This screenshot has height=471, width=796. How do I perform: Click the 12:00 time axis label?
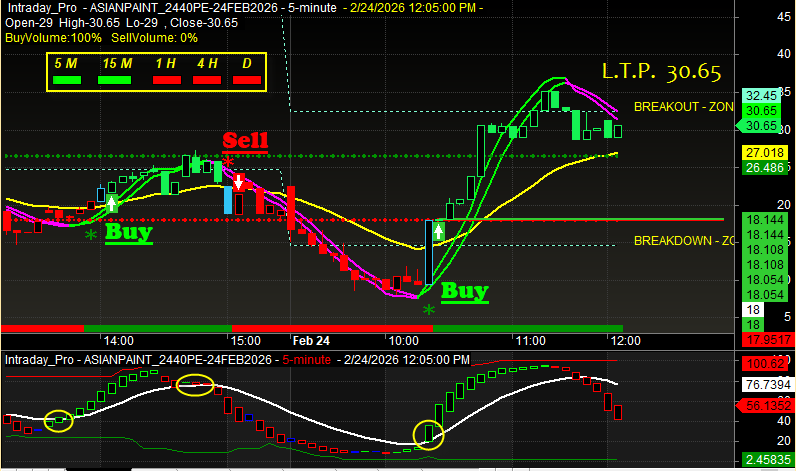click(x=625, y=341)
